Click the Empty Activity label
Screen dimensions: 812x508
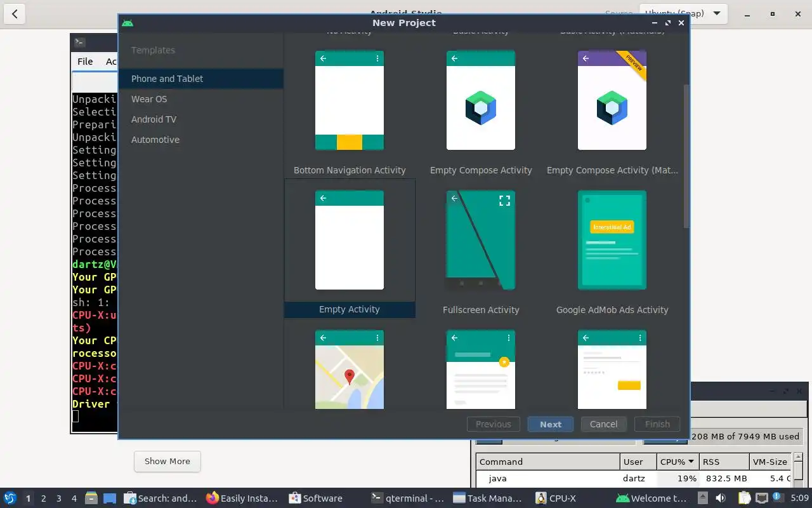tap(350, 309)
